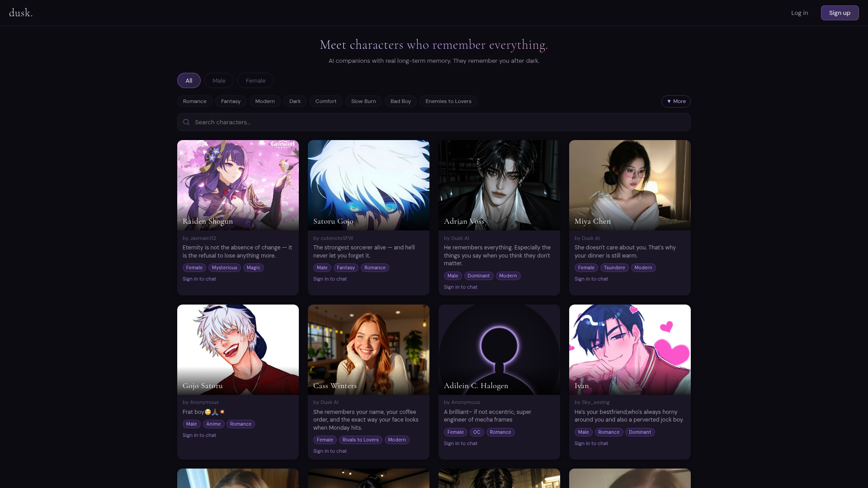Toggle the Enemies to Lovers chip
Viewport: 868px width, 488px height.
click(x=448, y=101)
